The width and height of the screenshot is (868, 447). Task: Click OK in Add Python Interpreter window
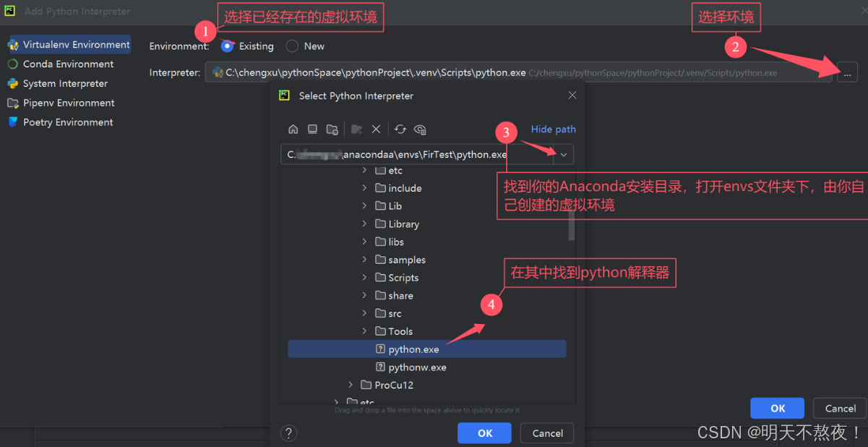778,409
